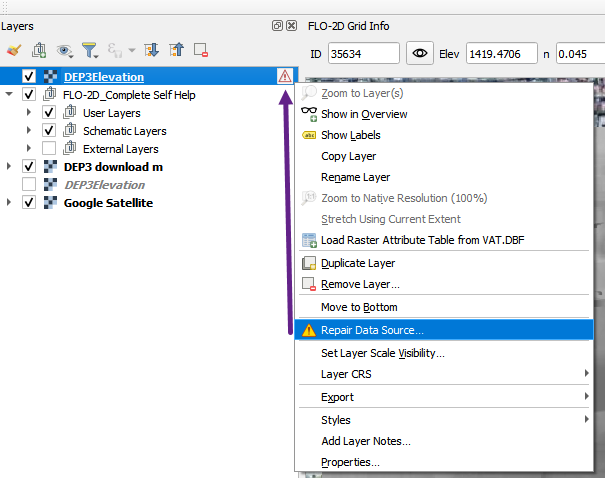Expand the DEP3 download m layer
605x478 pixels.
coord(9,167)
